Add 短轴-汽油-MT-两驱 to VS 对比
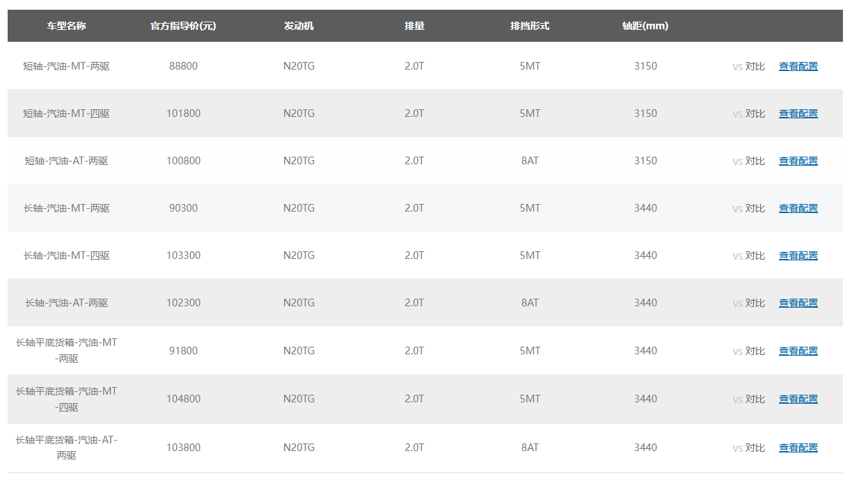This screenshot has height=504, width=852. coord(748,66)
